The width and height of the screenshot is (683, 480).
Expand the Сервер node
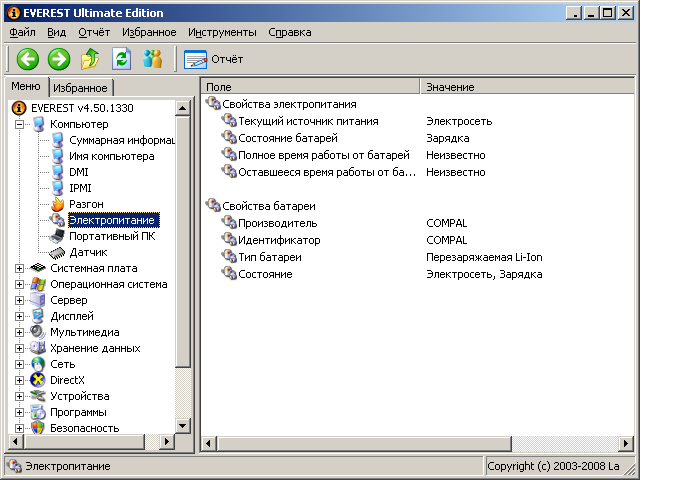pyautogui.click(x=19, y=301)
